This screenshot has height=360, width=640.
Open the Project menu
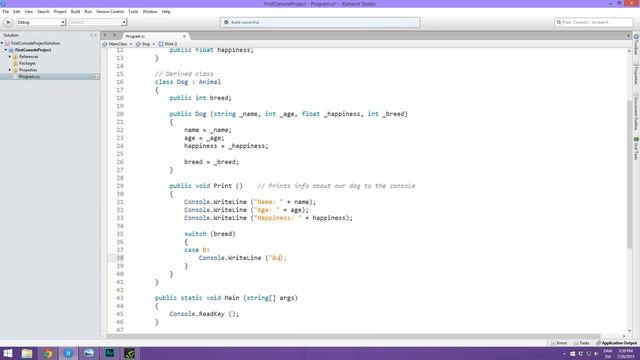60,12
